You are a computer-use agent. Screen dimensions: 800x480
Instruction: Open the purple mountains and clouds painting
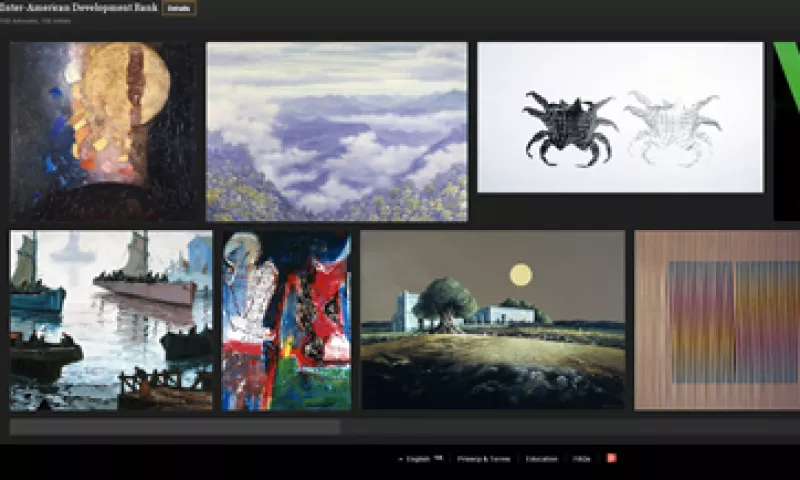tap(336, 132)
